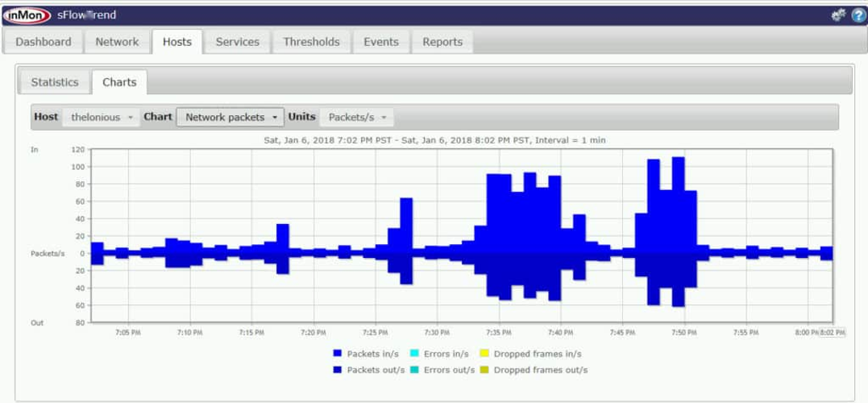View the Reports tab
Screen dimensions: 868x403
tap(442, 42)
